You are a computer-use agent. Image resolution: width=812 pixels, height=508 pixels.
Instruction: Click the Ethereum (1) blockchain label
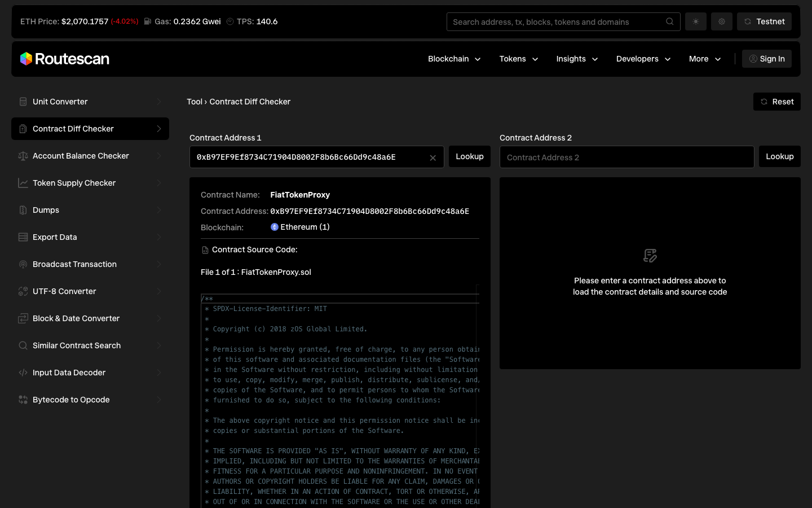coord(305,227)
